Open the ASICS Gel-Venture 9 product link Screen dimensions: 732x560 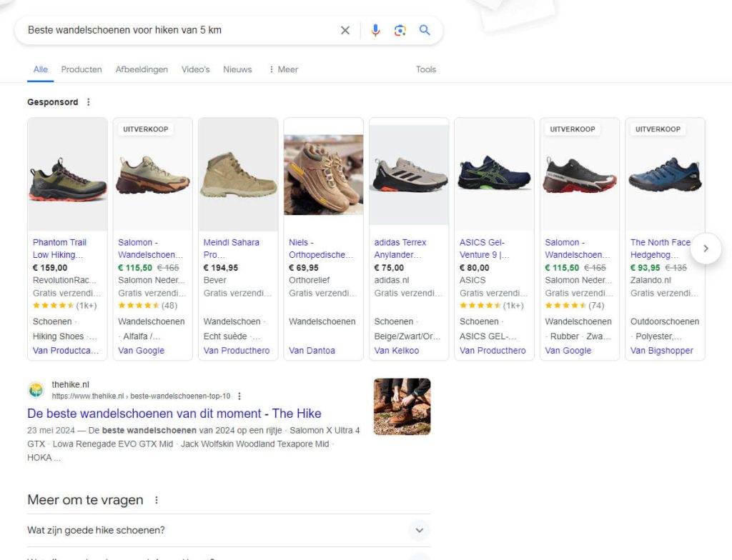(x=484, y=249)
